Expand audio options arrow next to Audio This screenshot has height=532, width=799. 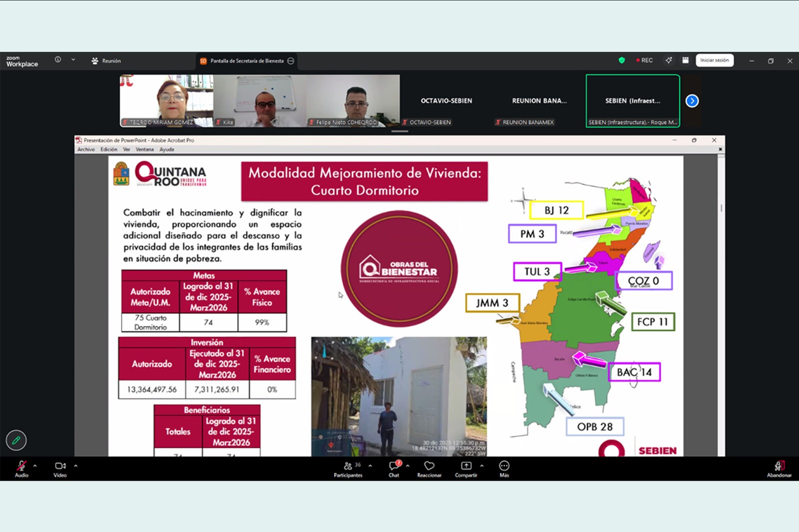click(35, 466)
